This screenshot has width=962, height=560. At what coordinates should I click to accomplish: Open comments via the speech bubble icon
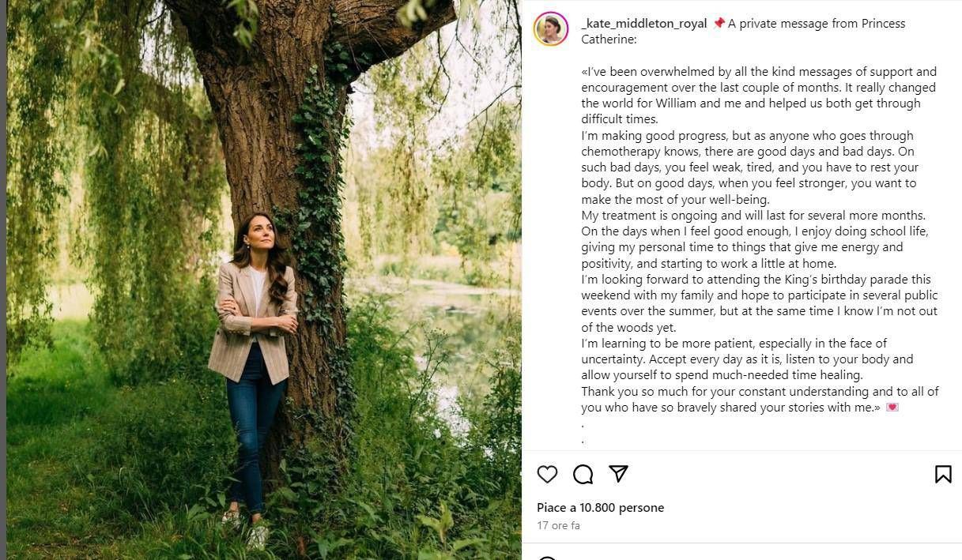click(583, 474)
